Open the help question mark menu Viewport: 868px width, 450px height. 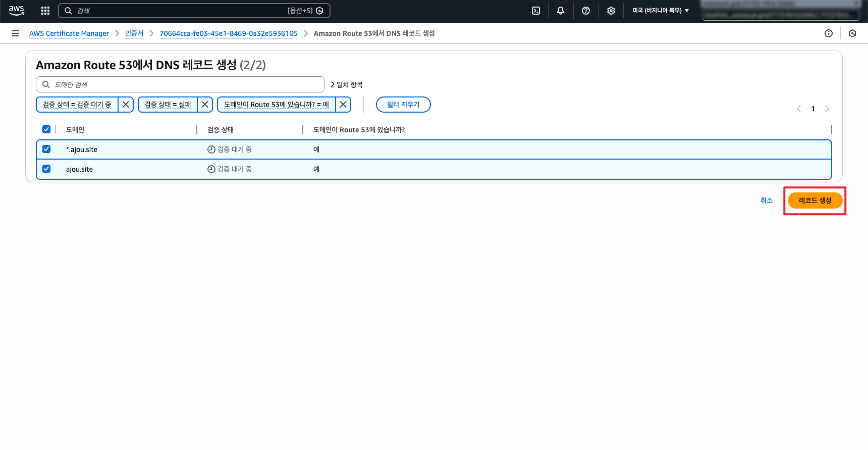click(x=586, y=11)
